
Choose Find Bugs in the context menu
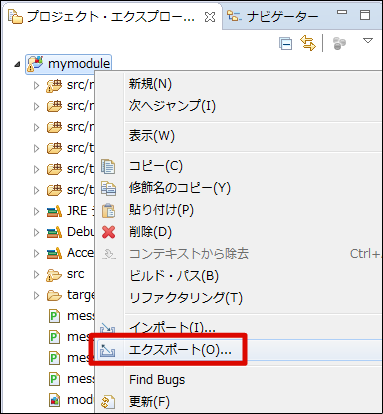(x=157, y=380)
